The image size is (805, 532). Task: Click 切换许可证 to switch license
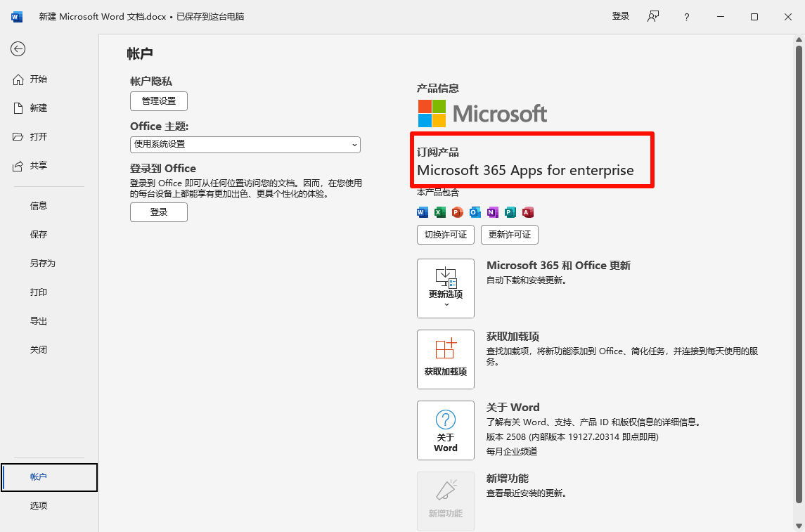445,235
